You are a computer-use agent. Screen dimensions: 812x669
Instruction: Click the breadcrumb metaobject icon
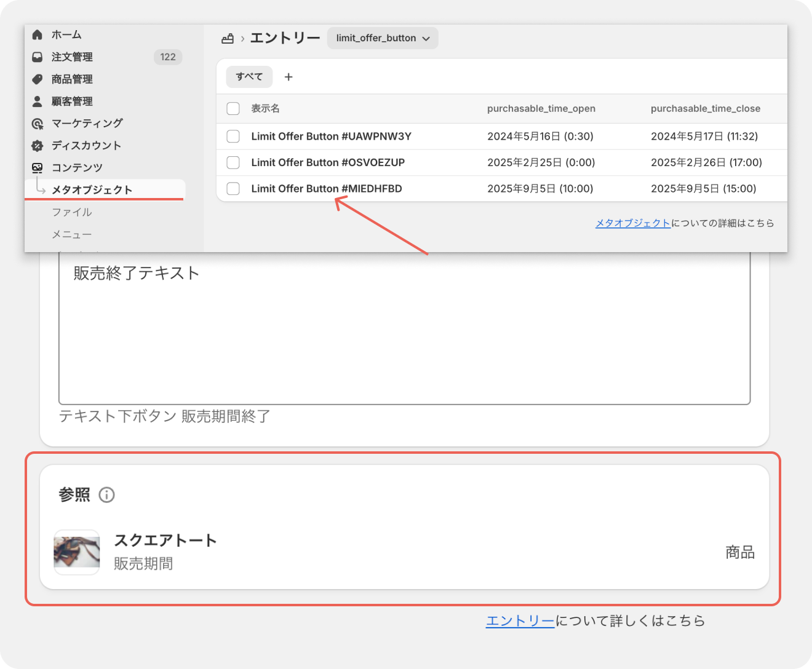tap(228, 38)
